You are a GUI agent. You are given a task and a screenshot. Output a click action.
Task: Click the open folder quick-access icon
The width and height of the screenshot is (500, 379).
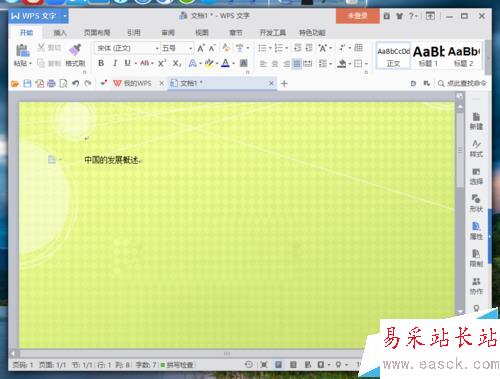coord(15,83)
